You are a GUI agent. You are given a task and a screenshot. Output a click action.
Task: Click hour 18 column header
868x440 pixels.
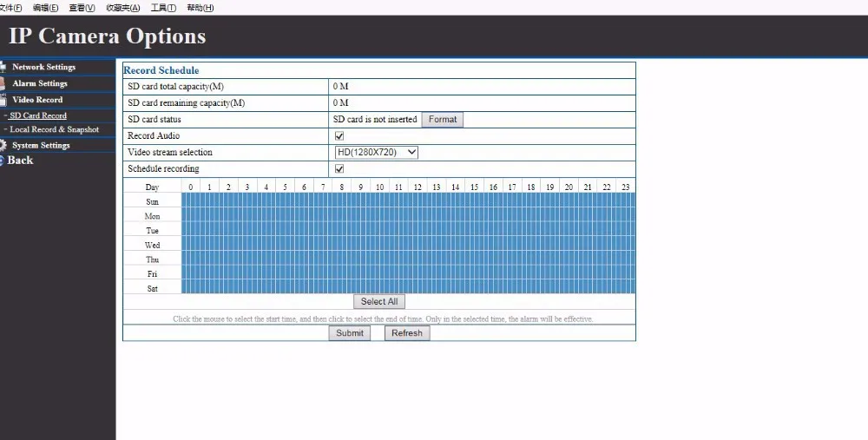(x=531, y=187)
